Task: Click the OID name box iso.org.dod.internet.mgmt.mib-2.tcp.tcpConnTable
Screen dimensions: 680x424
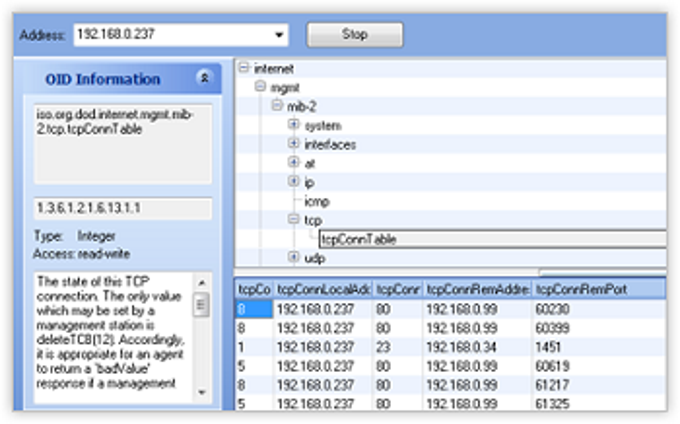Action: [123, 144]
